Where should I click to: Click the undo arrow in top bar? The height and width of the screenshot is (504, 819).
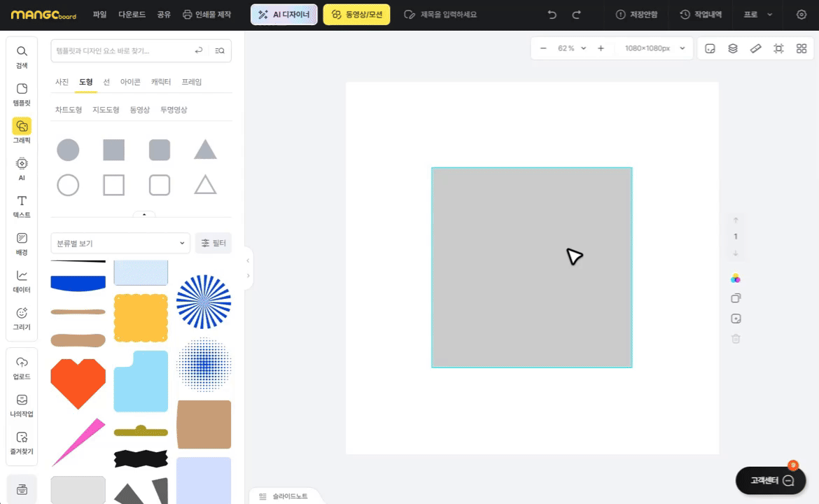click(x=552, y=15)
